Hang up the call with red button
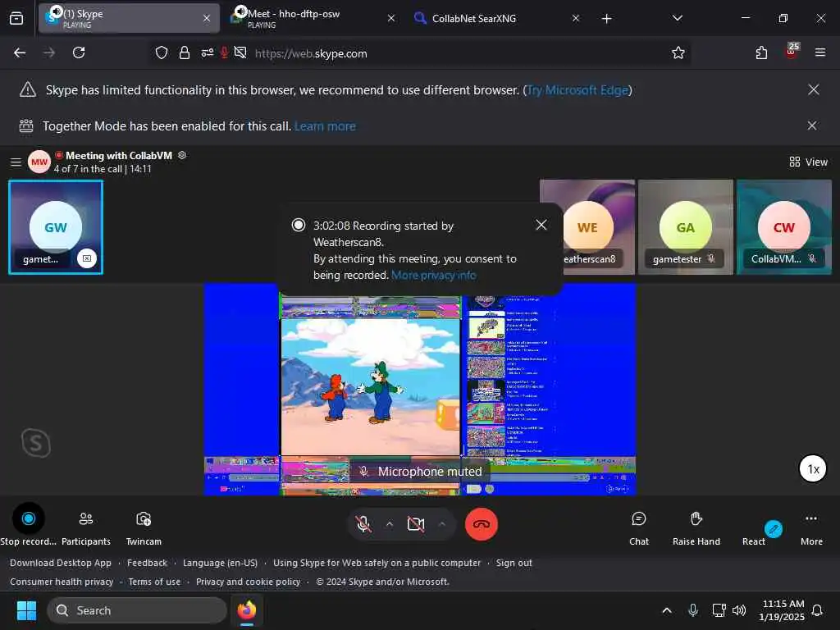This screenshot has width=840, height=630. [x=481, y=524]
